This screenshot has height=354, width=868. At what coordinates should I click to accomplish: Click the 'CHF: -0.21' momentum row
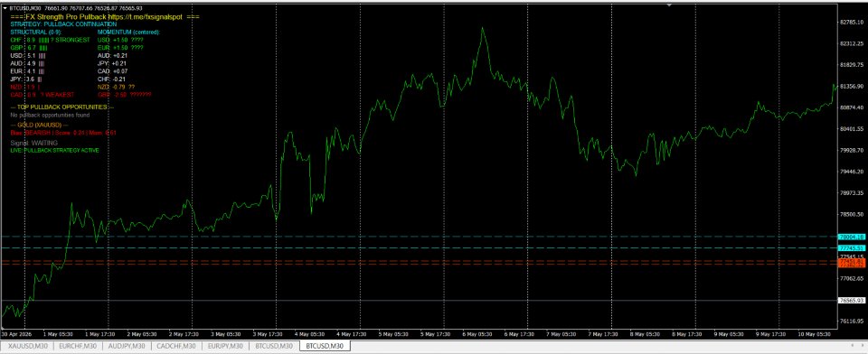112,79
